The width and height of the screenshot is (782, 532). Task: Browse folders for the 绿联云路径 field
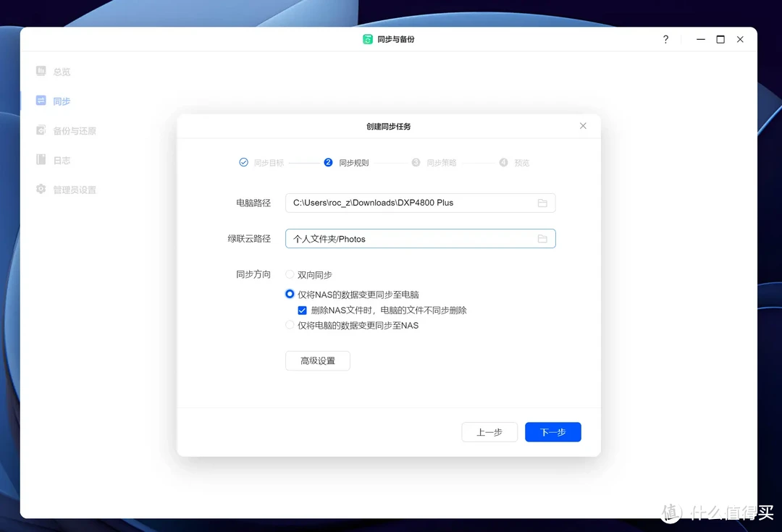click(542, 238)
